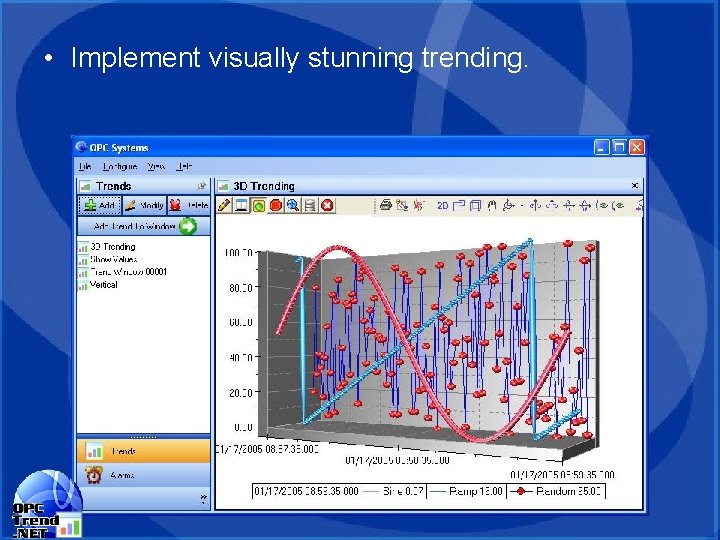This screenshot has width=720, height=540.
Task: Click the red circle X cancel icon in toolbar
Action: pos(327,205)
